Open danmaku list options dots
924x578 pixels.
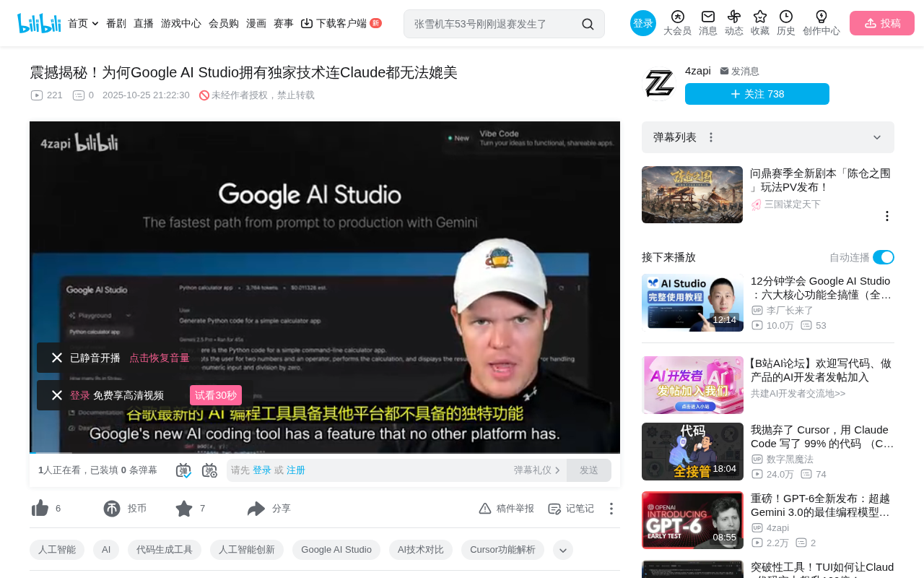pyautogui.click(x=711, y=137)
